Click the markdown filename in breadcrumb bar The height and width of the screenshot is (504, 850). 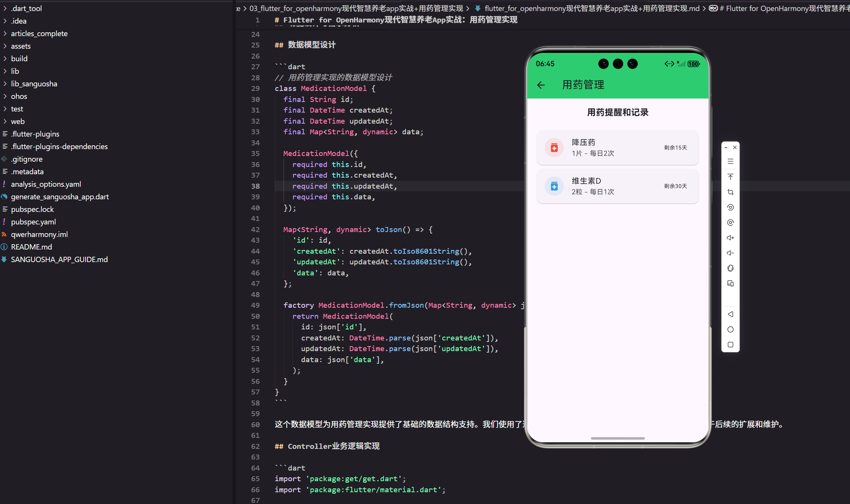[591, 8]
